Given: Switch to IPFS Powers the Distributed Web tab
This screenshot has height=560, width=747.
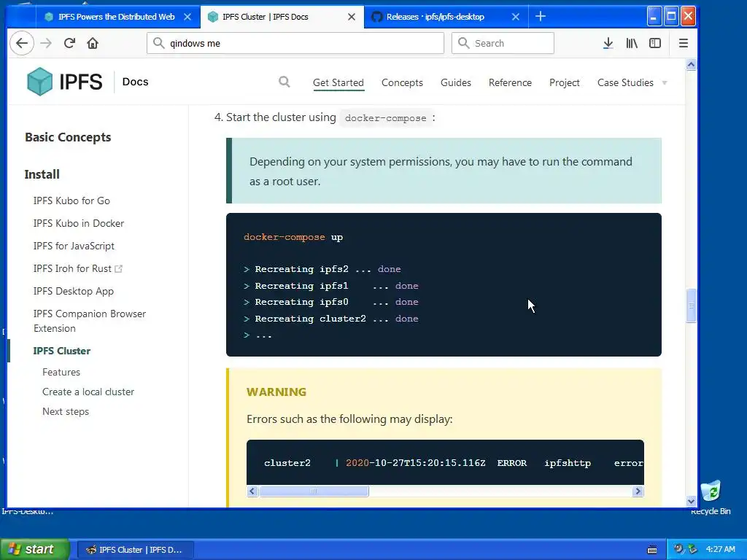Looking at the screenshot, I should 117,17.
